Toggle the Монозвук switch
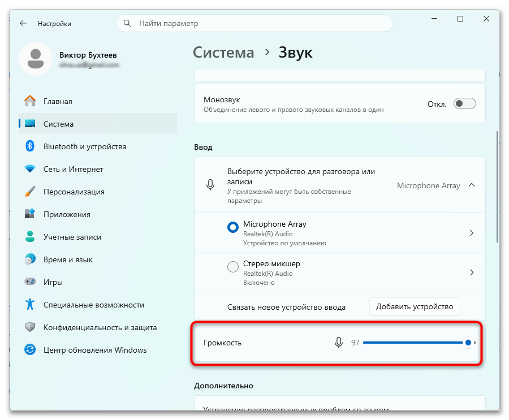This screenshot has width=509, height=420. [x=464, y=104]
